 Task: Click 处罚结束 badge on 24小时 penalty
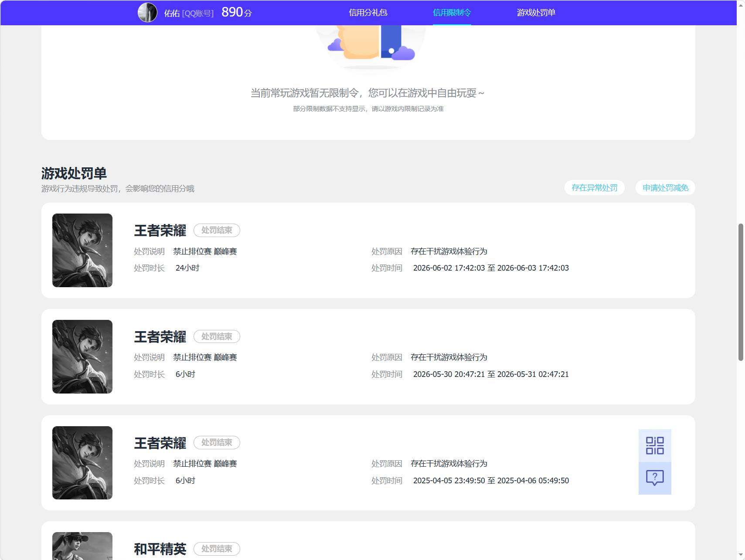[x=217, y=230]
